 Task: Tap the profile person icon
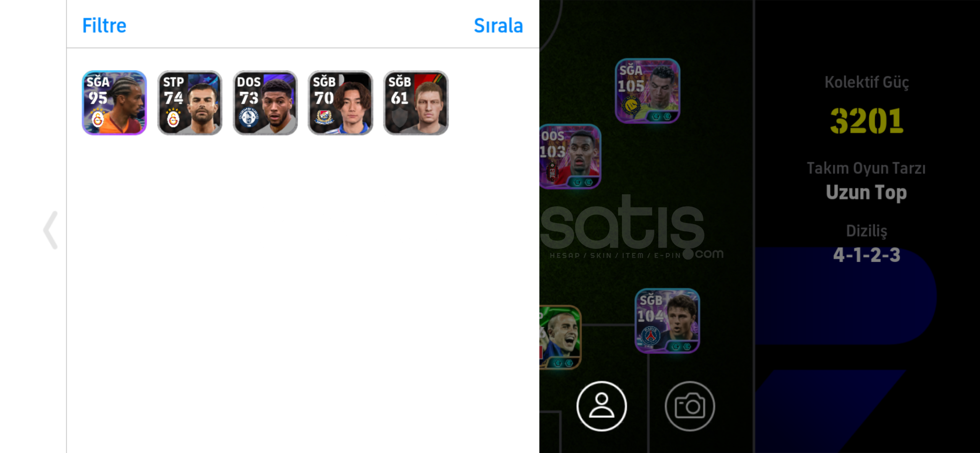(601, 406)
